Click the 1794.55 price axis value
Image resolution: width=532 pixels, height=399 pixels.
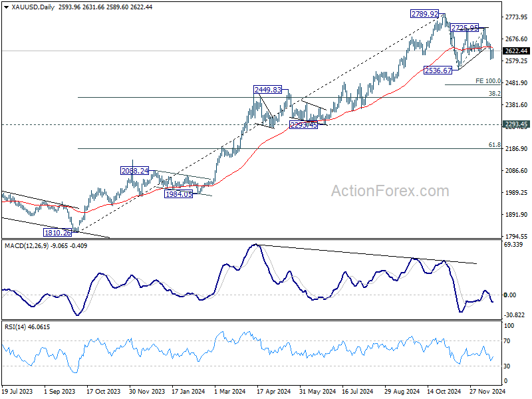pos(517,236)
